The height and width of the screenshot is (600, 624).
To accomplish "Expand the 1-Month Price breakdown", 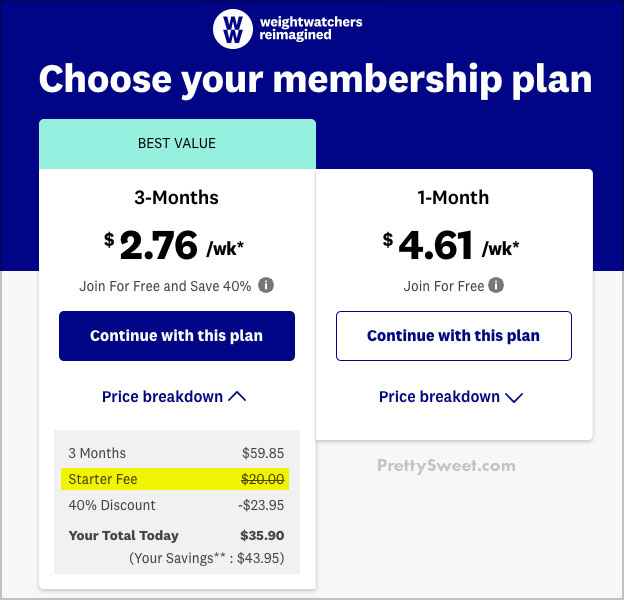I will coord(451,397).
